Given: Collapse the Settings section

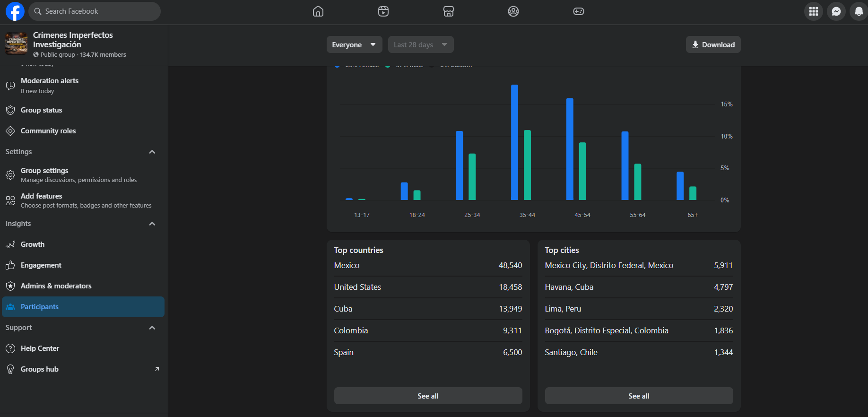Looking at the screenshot, I should pyautogui.click(x=152, y=152).
